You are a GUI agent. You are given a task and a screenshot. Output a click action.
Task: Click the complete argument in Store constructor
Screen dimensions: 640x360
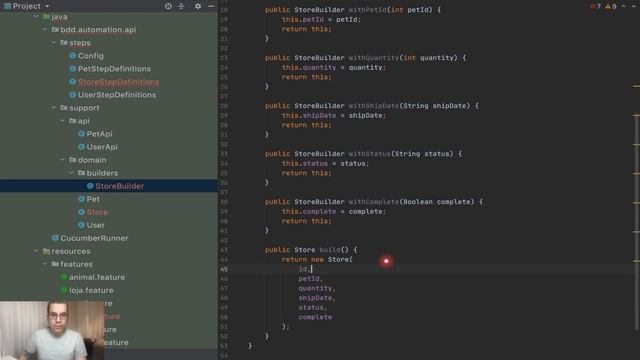pos(315,317)
